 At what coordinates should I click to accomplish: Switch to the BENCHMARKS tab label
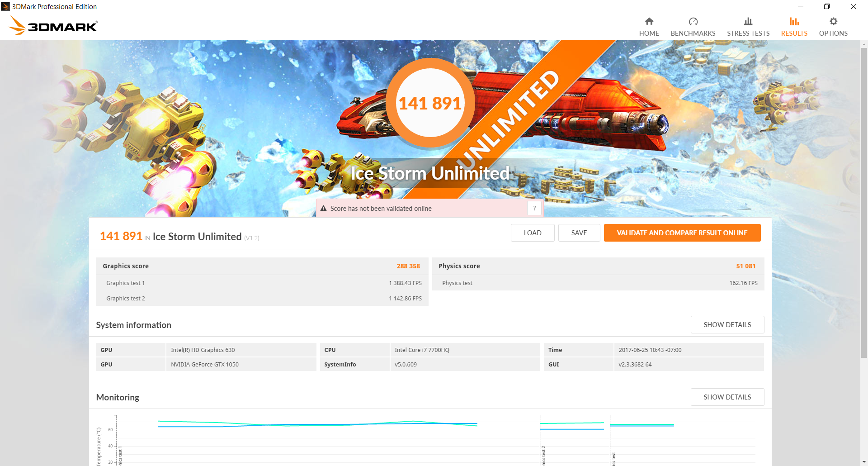pyautogui.click(x=693, y=33)
